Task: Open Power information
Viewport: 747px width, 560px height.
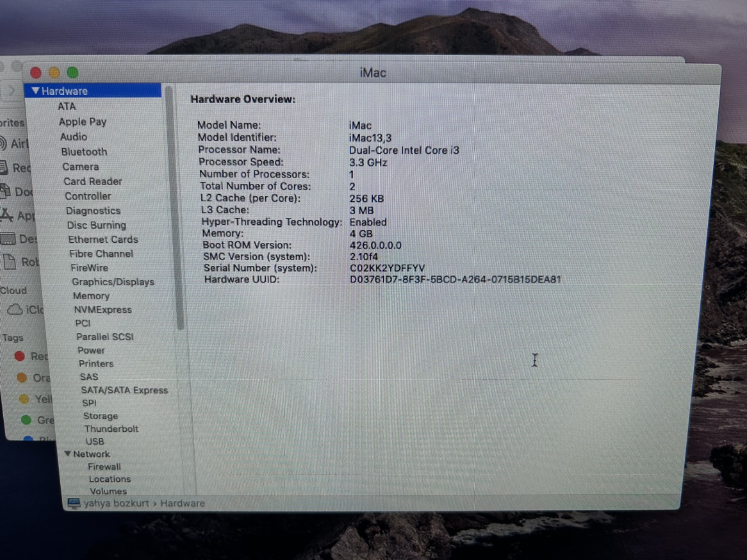Action: (91, 350)
